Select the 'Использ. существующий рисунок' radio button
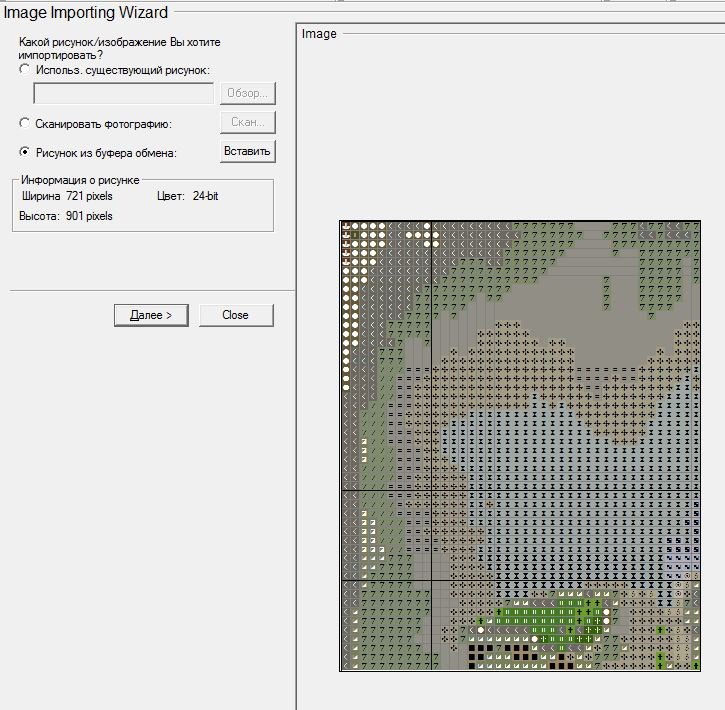This screenshot has height=710, width=725. tap(25, 70)
